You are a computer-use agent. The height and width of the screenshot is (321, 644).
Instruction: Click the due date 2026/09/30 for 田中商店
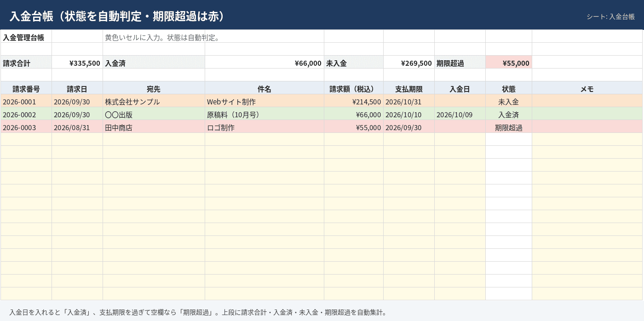click(409, 126)
